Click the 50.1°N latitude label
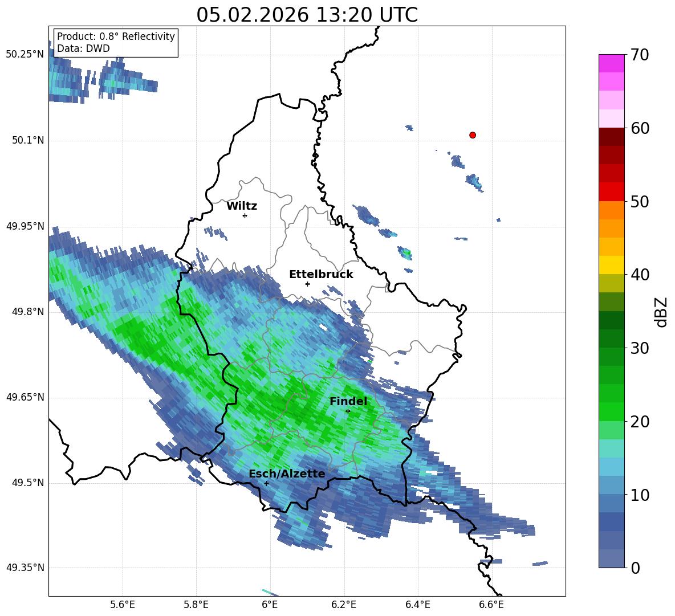 coord(27,140)
